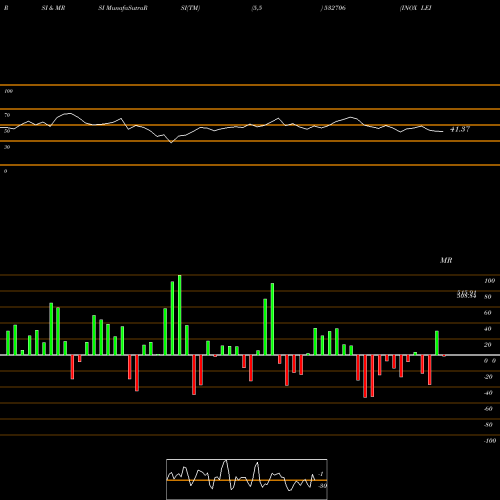
Task: Open the mini oscillator thumbnail chart
Action: pos(247,479)
